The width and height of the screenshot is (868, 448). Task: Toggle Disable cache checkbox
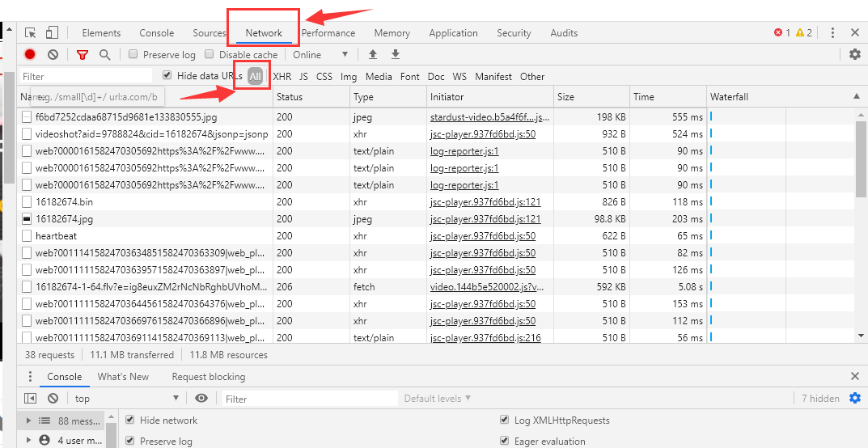point(210,54)
